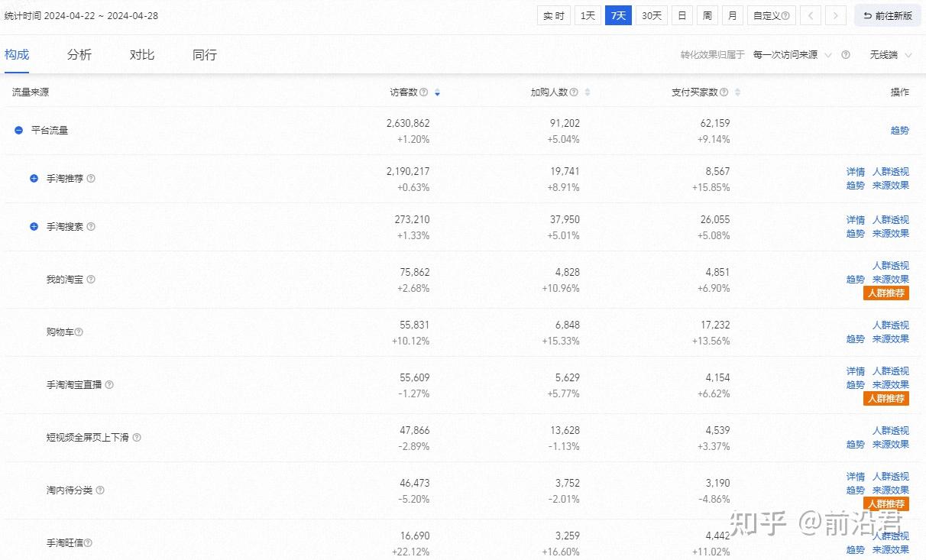Expand the 手淘推荐 row
Viewport: 926px width, 560px height.
click(34, 179)
